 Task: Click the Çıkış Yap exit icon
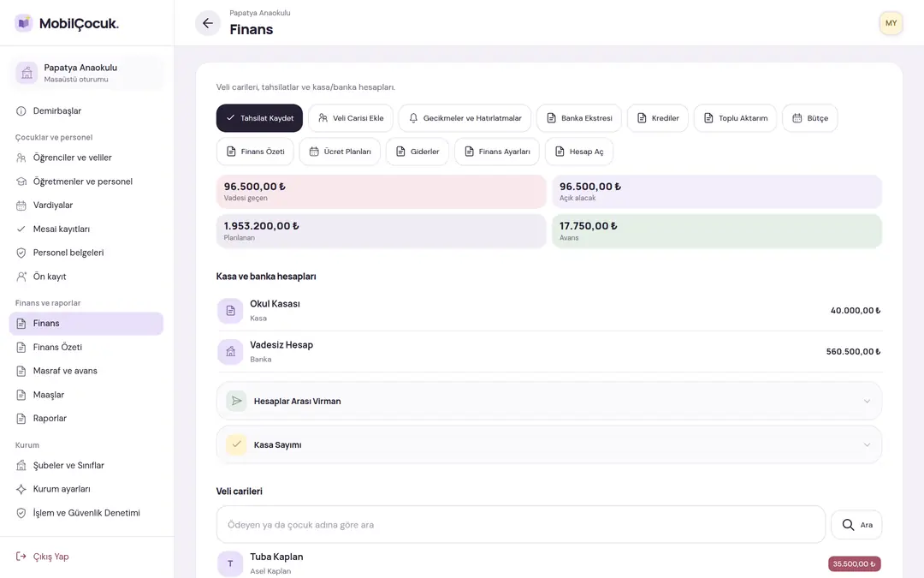point(21,557)
